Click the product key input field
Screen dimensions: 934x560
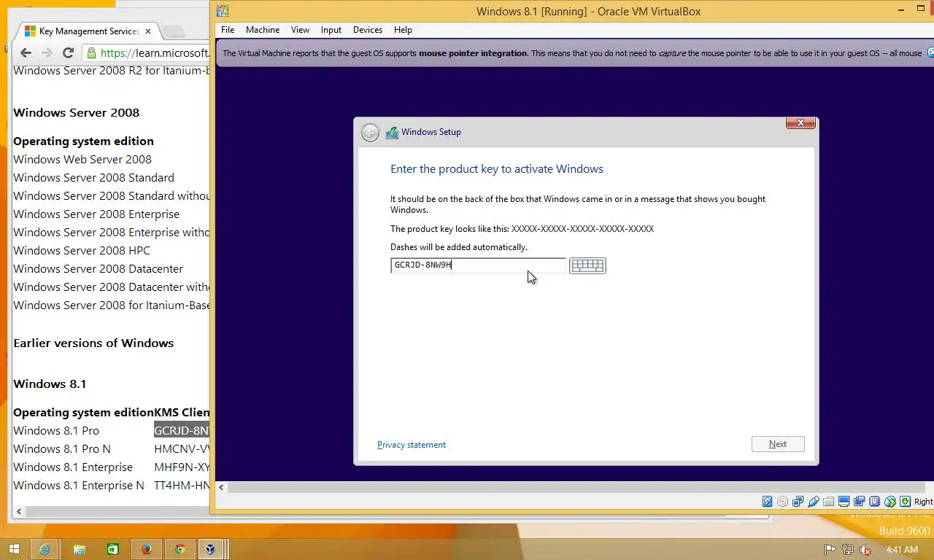point(478,265)
